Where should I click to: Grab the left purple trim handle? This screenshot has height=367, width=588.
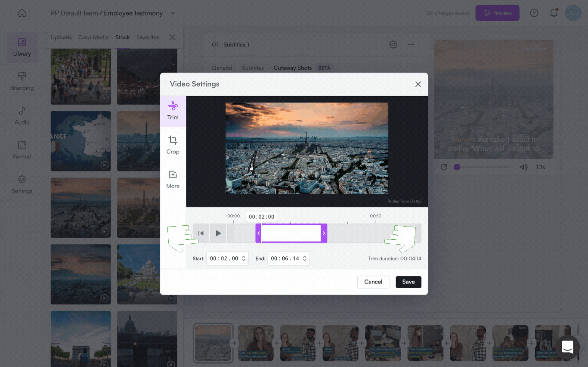point(258,233)
